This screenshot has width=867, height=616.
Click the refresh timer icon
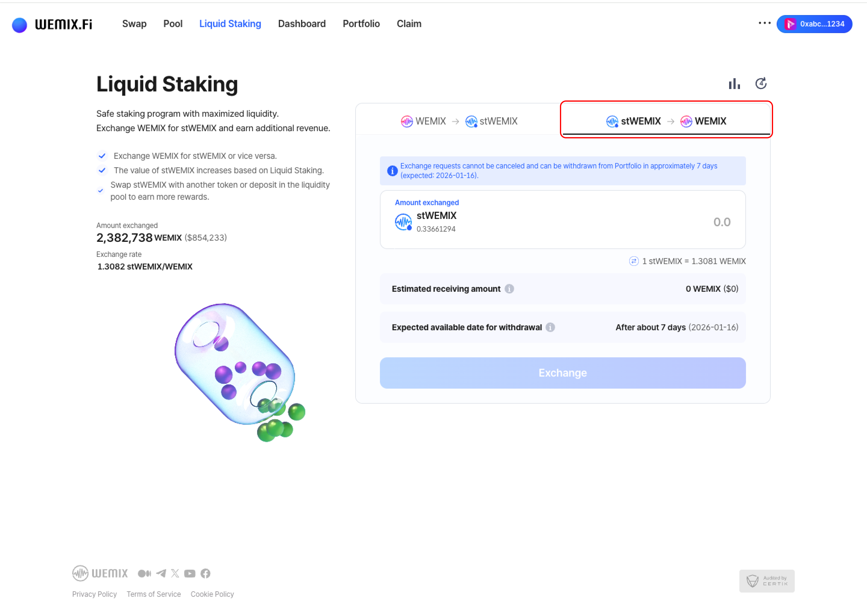pyautogui.click(x=761, y=83)
